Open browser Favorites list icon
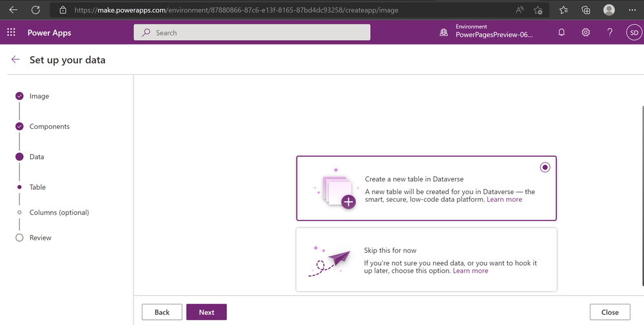The width and height of the screenshot is (644, 325). click(x=563, y=10)
